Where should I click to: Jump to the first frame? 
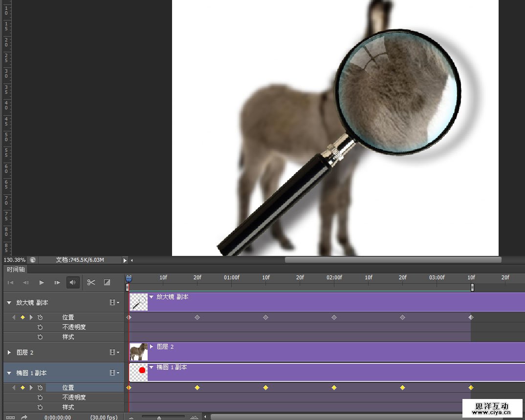pos(11,282)
